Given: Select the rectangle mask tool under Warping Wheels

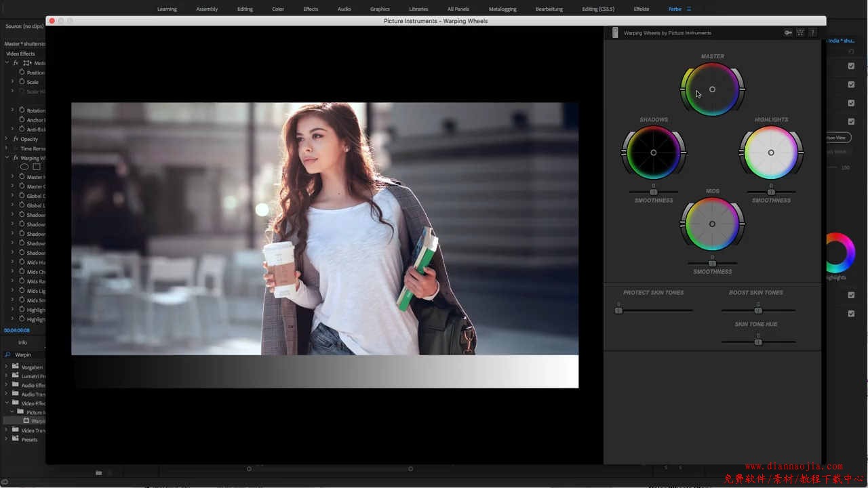Looking at the screenshot, I should pos(37,167).
